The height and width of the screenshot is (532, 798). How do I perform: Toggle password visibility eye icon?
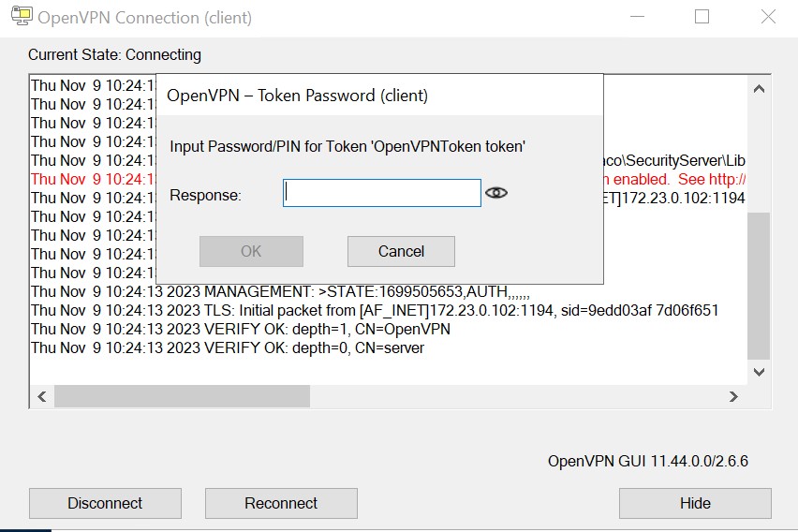pos(496,193)
